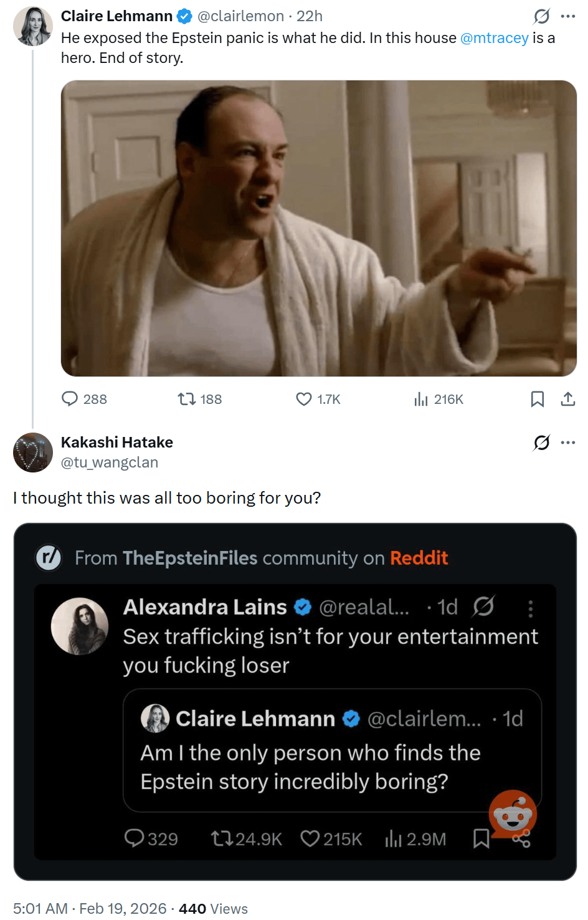The width and height of the screenshot is (588, 920).
Task: Open the @mtracey mention link
Action: click(494, 38)
